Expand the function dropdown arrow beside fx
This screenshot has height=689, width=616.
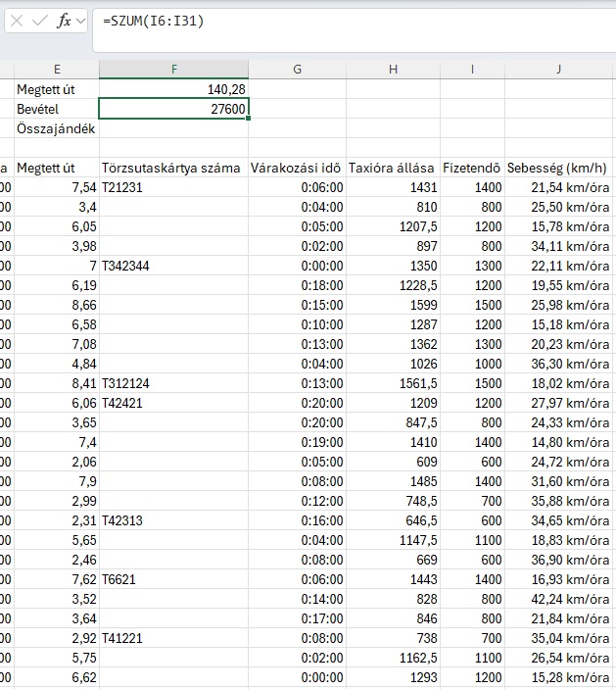pyautogui.click(x=80, y=21)
